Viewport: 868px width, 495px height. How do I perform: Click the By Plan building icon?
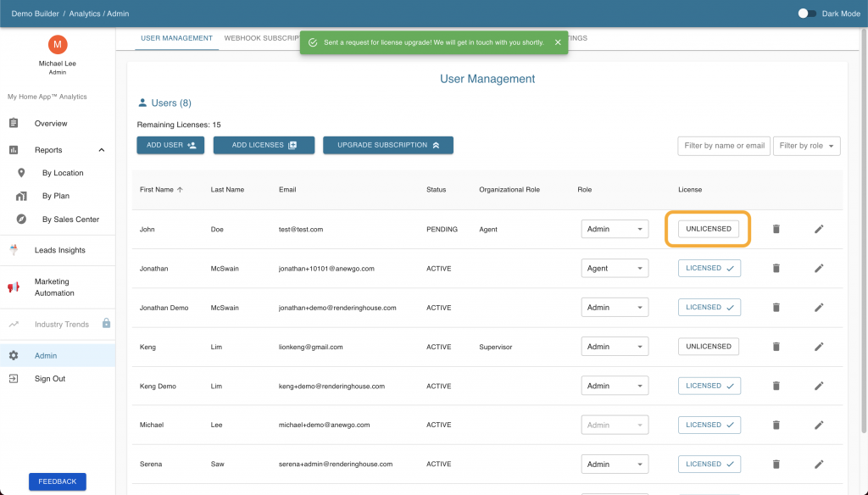coord(21,196)
